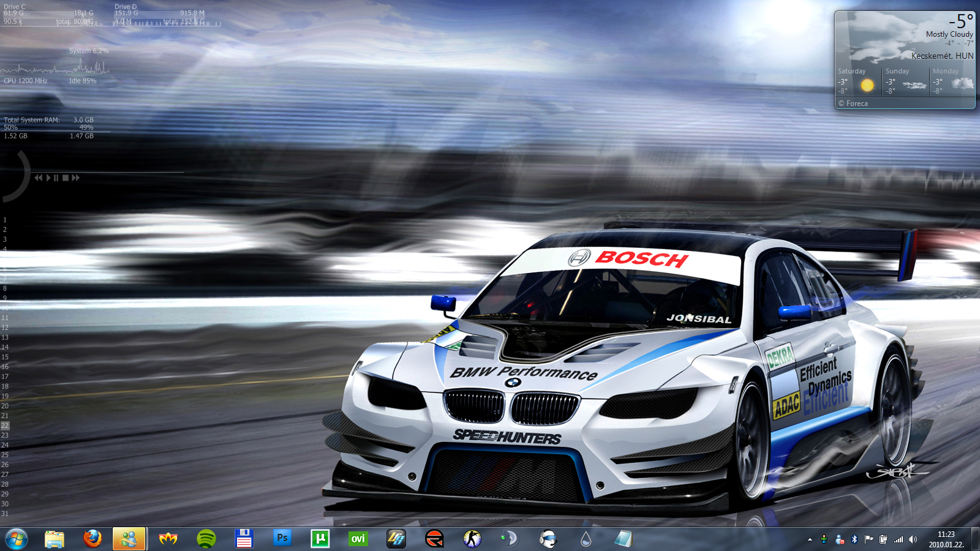Open Windows Explorer from the taskbar
Viewport: 980px width, 551px height.
click(55, 539)
